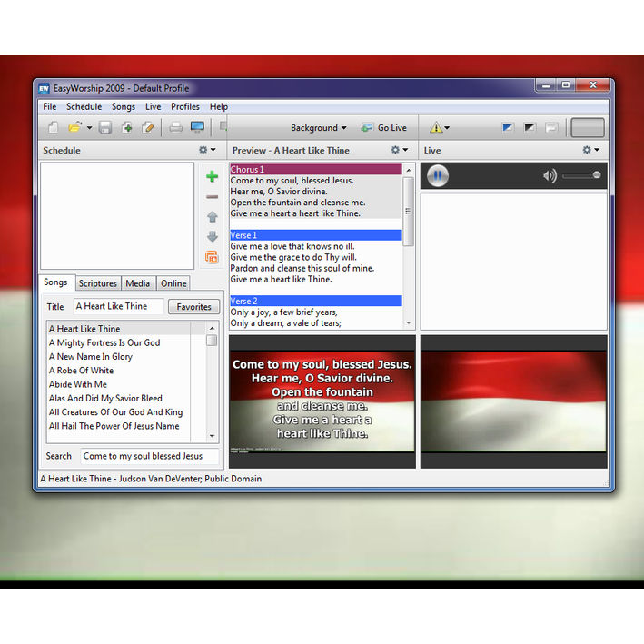Viewport: 644px width, 644px height.
Task: Switch to the Scriptures tab
Action: 98,283
